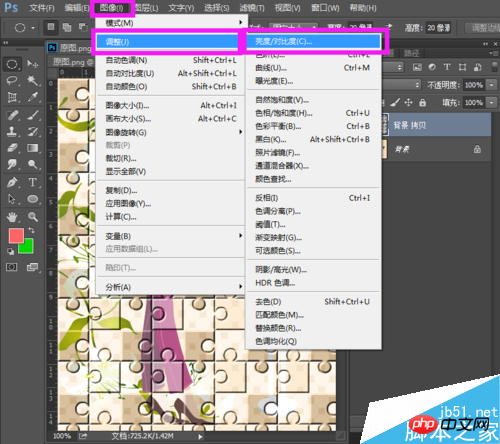Choose new selection mode in options bar
The width and height of the screenshot is (500, 444).
click(51, 27)
